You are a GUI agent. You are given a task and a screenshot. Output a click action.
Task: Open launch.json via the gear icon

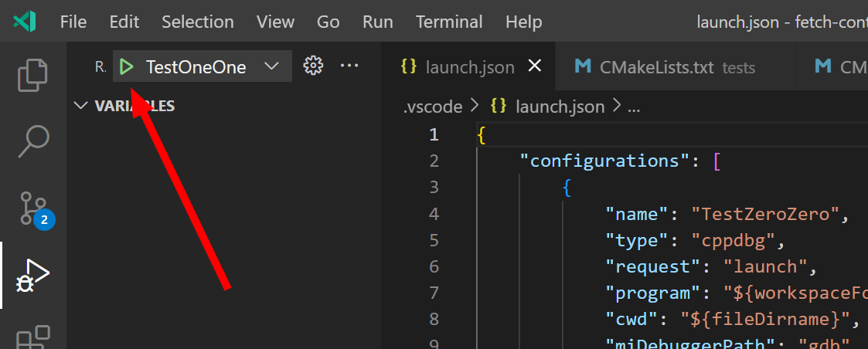(313, 66)
